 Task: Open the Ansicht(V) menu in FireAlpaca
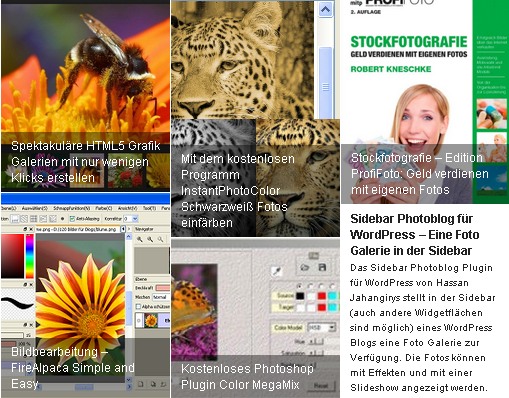(128, 208)
